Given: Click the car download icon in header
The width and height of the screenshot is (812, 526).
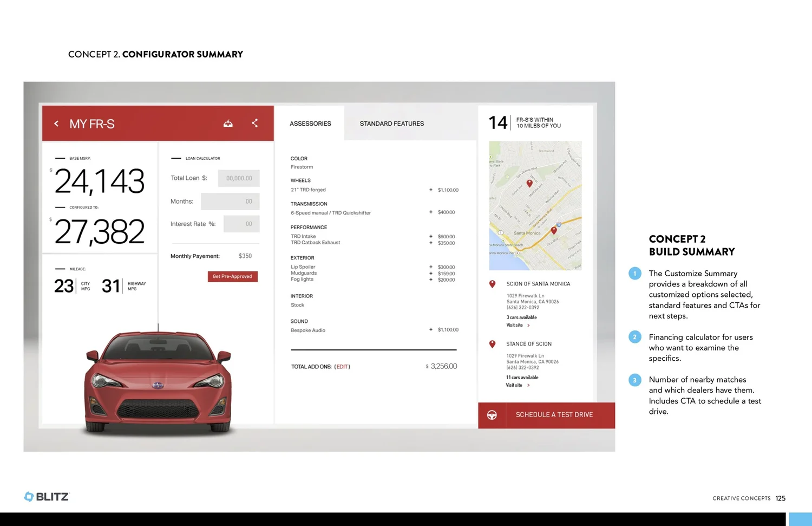Looking at the screenshot, I should [228, 124].
